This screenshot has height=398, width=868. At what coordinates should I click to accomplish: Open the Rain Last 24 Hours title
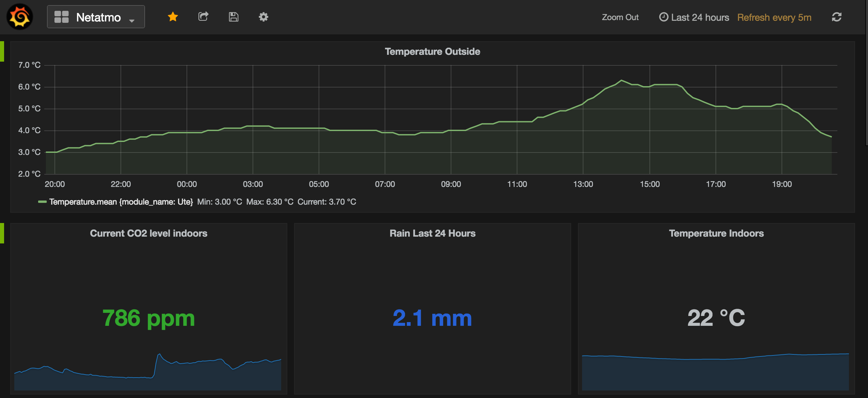432,233
